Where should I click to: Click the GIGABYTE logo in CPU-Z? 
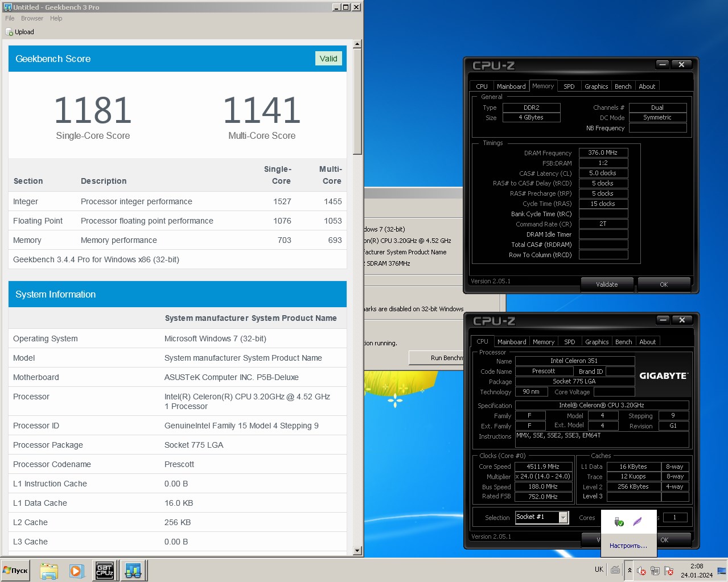point(663,375)
